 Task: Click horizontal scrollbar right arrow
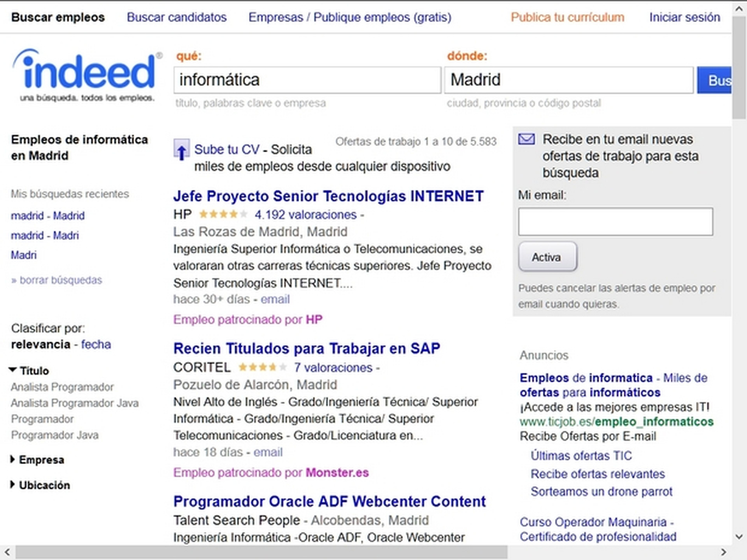(723, 553)
